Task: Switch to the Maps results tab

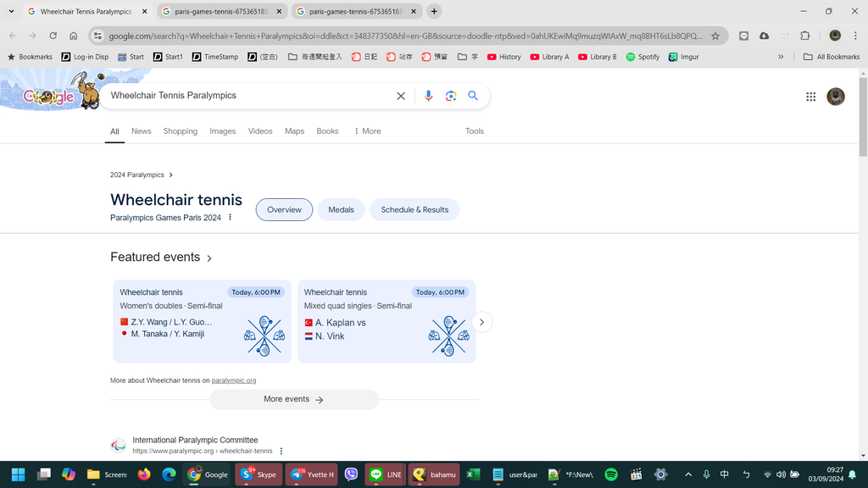Action: (294, 131)
